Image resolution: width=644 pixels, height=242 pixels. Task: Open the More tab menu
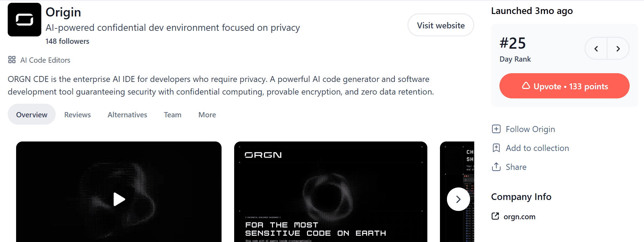pyautogui.click(x=207, y=115)
